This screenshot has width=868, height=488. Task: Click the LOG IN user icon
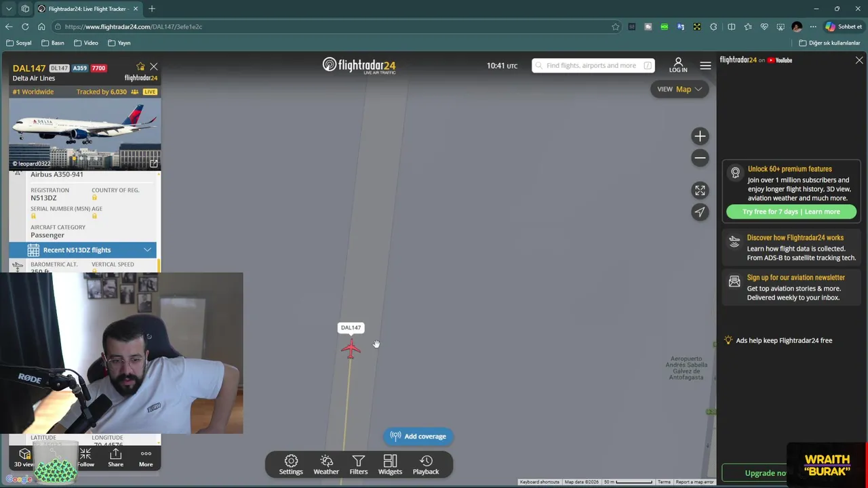pyautogui.click(x=678, y=65)
